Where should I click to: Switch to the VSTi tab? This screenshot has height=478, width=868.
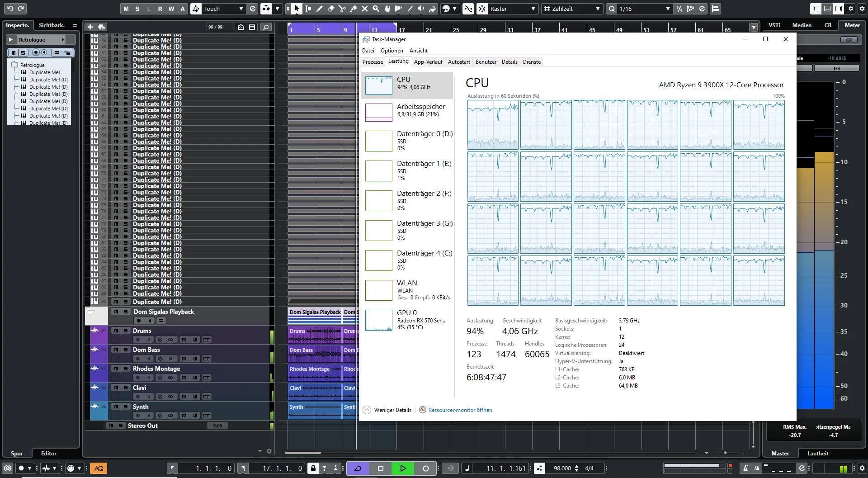coord(774,25)
